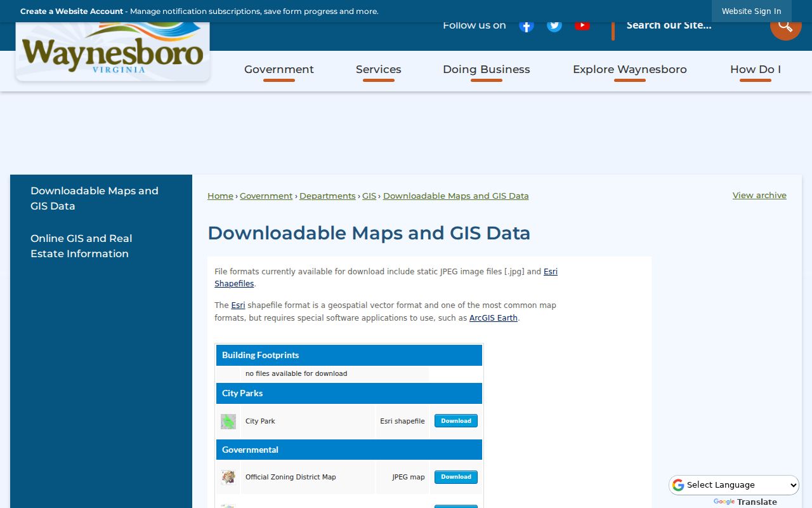Download the City Park shapefile
Viewport: 812px width, 508px height.
pos(456,421)
